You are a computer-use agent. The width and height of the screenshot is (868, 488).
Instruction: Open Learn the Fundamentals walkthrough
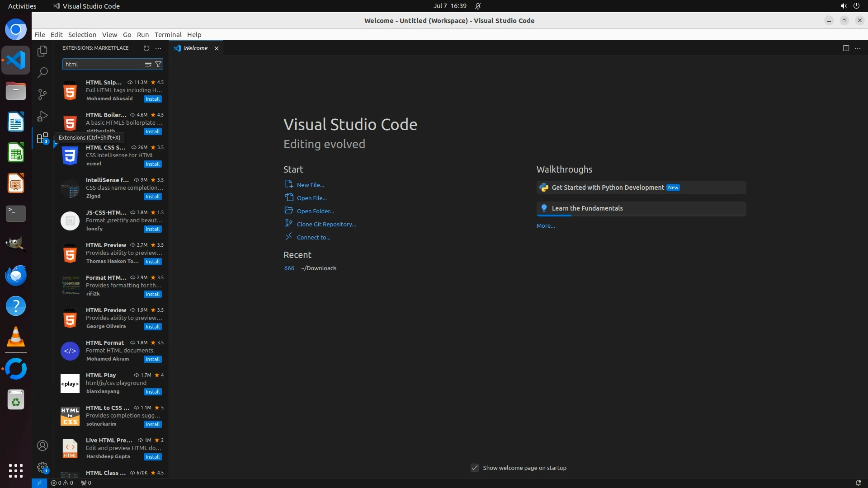click(x=587, y=208)
